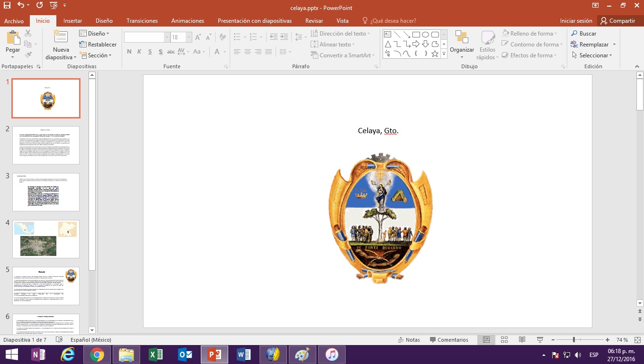The image size is (644, 364).
Task: Toggle Normal view in status bar
Action: click(x=486, y=340)
